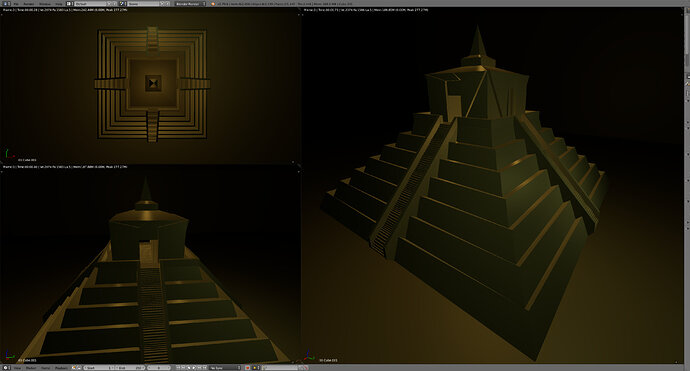Delete the current screen layout
690x371 pixels.
pyautogui.click(x=115, y=4)
